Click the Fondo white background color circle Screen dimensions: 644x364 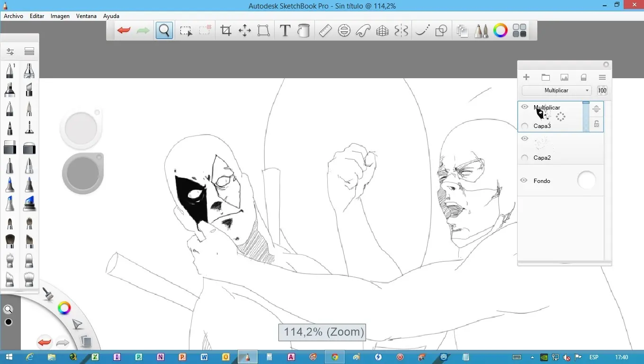(x=586, y=181)
